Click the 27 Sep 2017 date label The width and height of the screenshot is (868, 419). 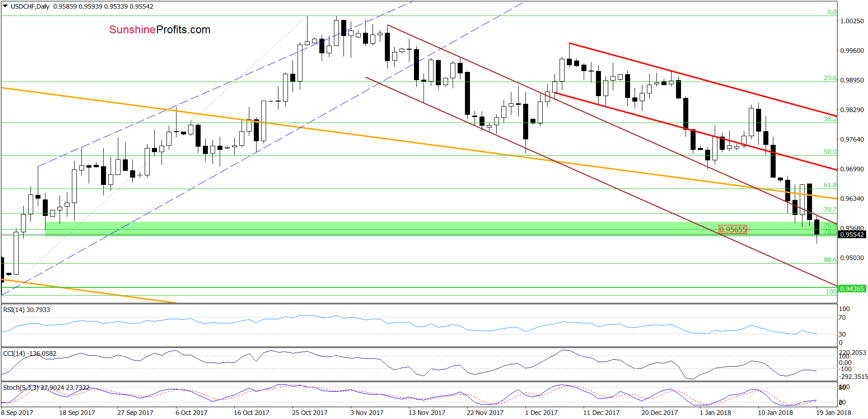pos(135,413)
